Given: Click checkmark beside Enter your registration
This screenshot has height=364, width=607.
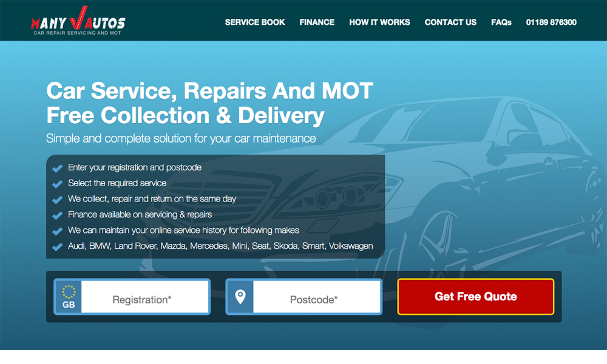Looking at the screenshot, I should coord(57,168).
